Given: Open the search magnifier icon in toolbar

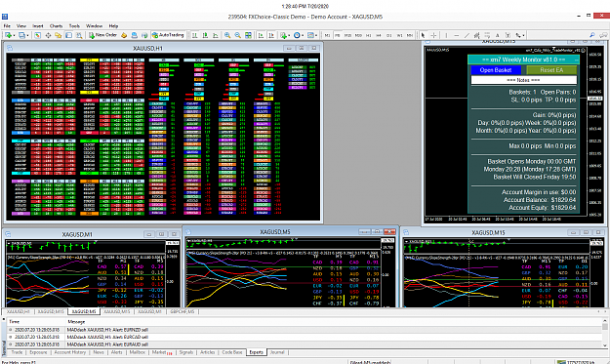Looking at the screenshot, I should 592,35.
